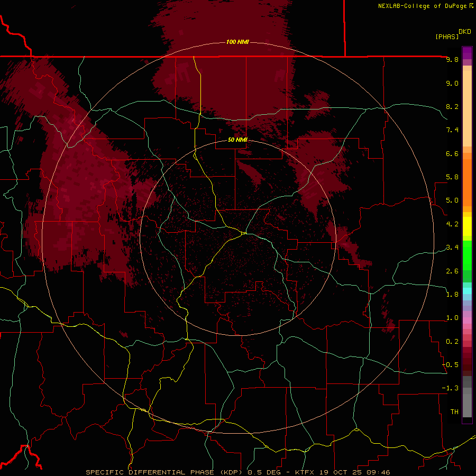Click the 4.2 legend value
The height and width of the screenshot is (476, 476).
click(x=452, y=224)
